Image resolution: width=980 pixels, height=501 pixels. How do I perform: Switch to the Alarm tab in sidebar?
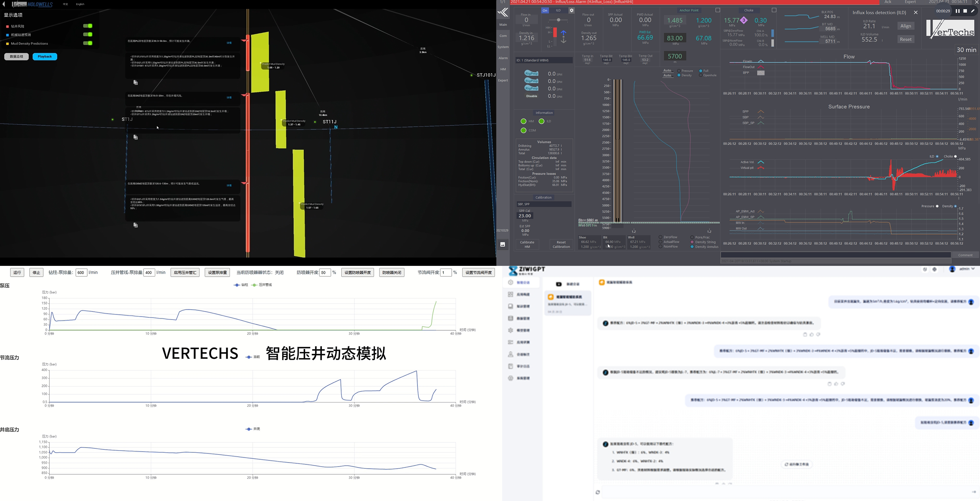(x=503, y=58)
